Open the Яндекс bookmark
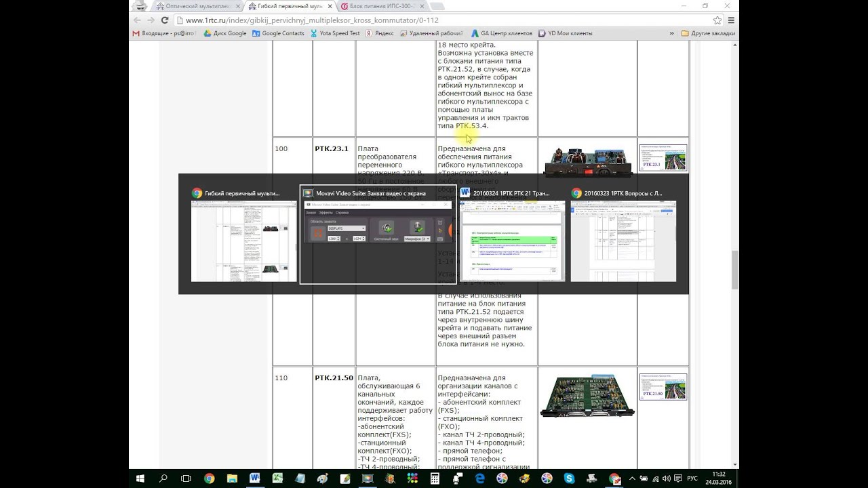This screenshot has width=868, height=488. [379, 33]
